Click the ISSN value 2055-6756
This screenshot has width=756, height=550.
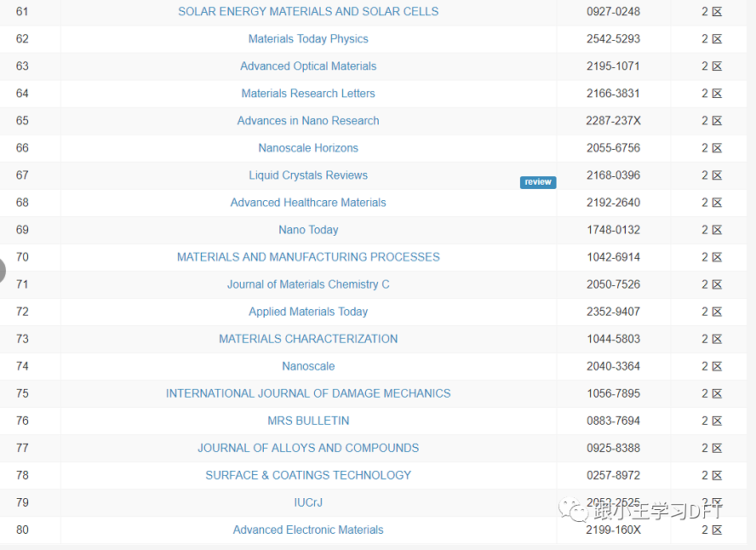coord(613,148)
